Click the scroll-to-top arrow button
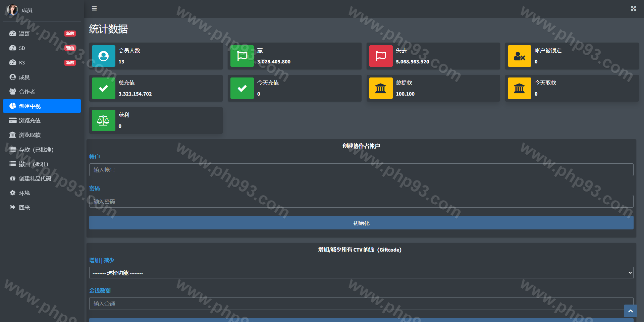The width and height of the screenshot is (644, 322). point(630,311)
